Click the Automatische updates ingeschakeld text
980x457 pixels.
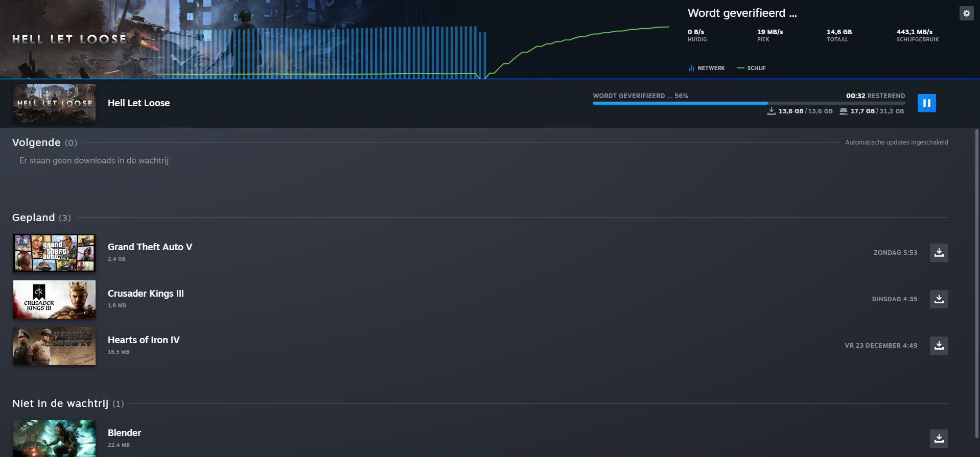coord(896,142)
